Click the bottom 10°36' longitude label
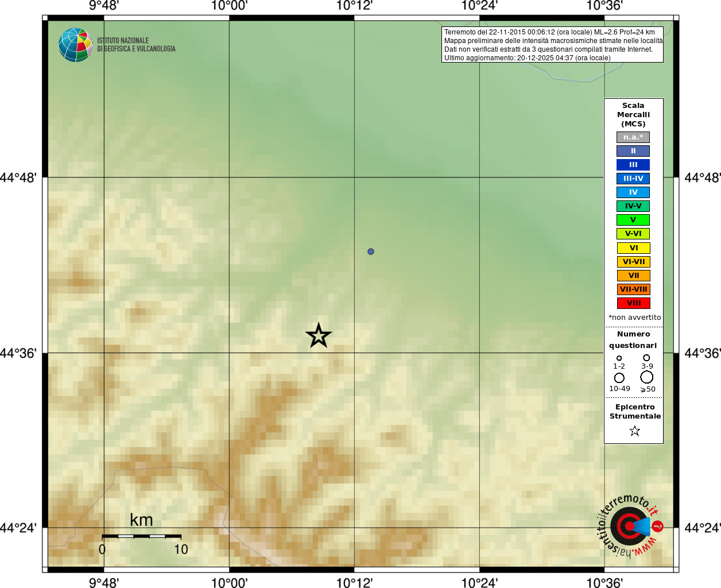 point(604,582)
